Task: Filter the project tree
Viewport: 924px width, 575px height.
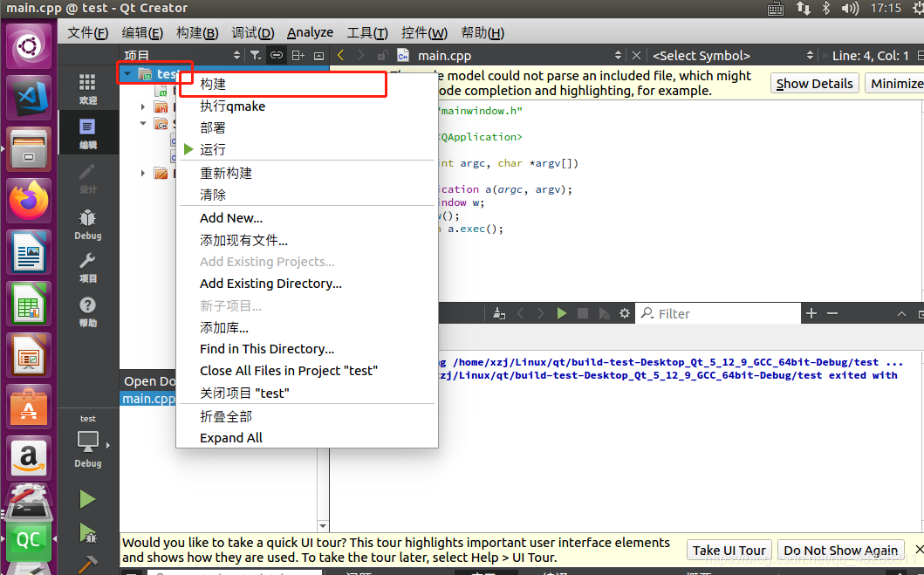Action: (255, 55)
